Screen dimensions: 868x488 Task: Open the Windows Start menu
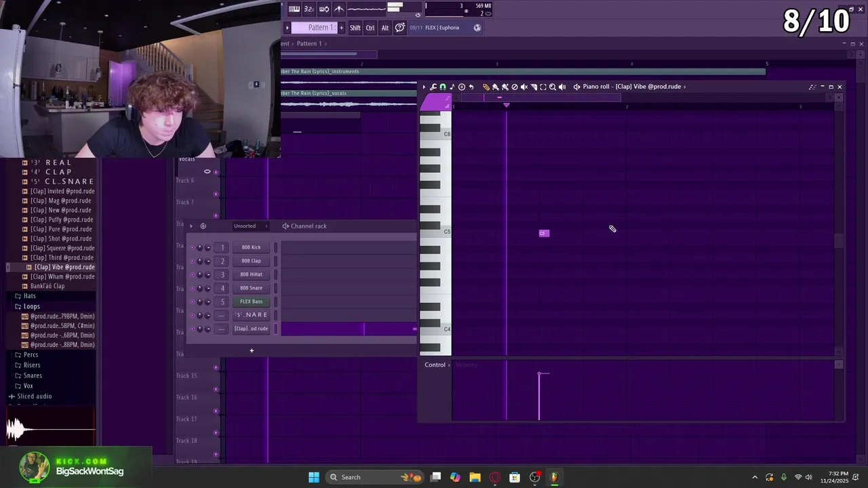(x=314, y=477)
